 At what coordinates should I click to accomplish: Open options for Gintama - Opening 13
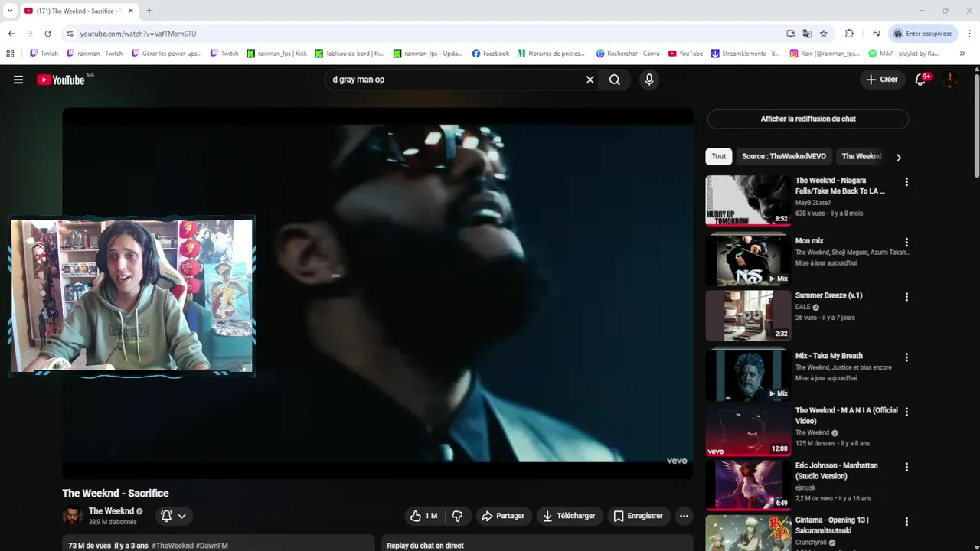pos(906,522)
